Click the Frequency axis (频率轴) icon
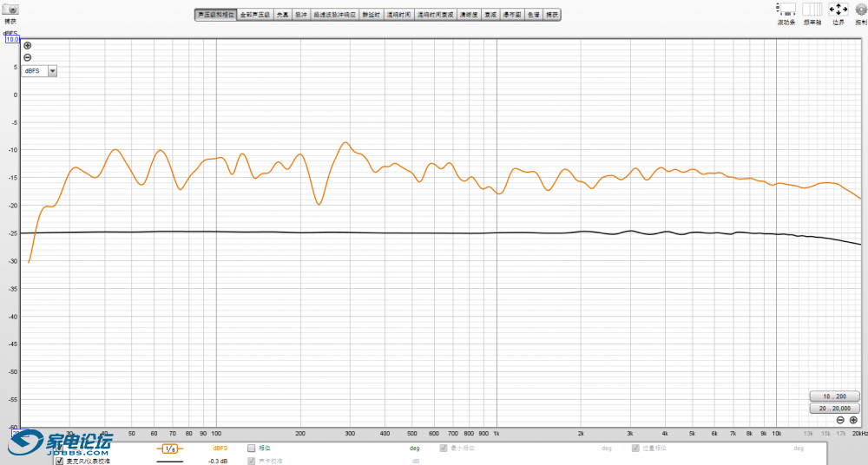 pos(812,10)
